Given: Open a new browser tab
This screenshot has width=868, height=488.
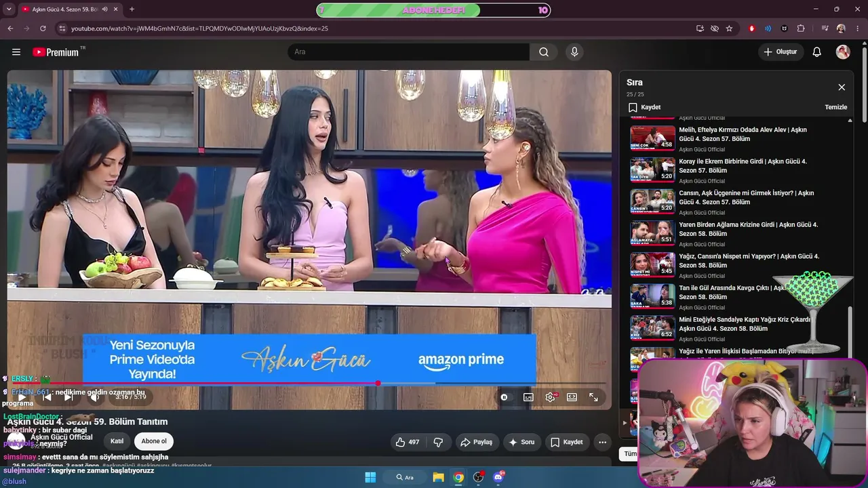Looking at the screenshot, I should 132,9.
